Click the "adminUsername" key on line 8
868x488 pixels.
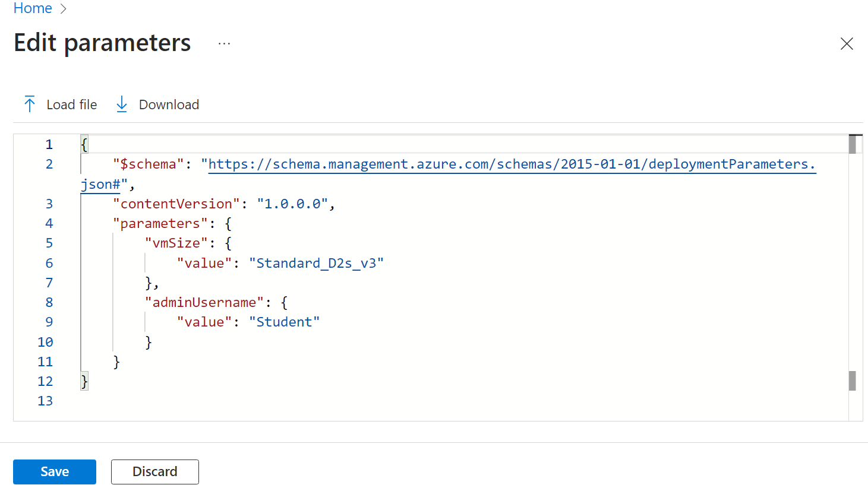pos(204,302)
